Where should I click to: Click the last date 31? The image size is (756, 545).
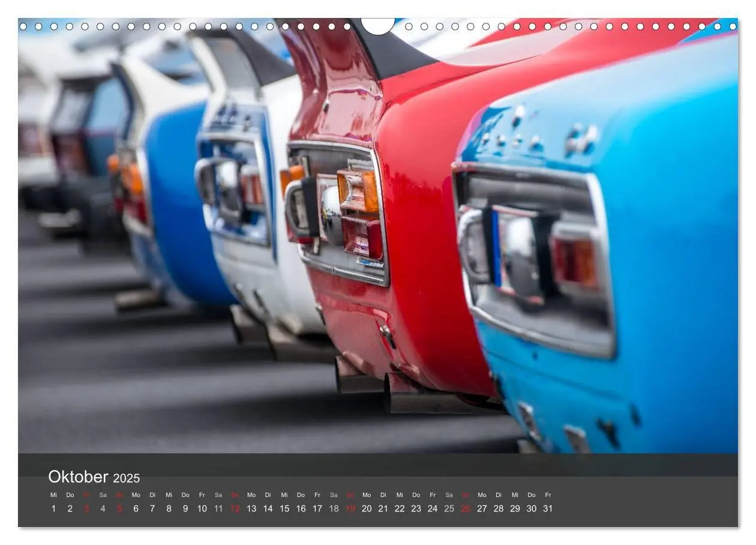[x=548, y=508]
